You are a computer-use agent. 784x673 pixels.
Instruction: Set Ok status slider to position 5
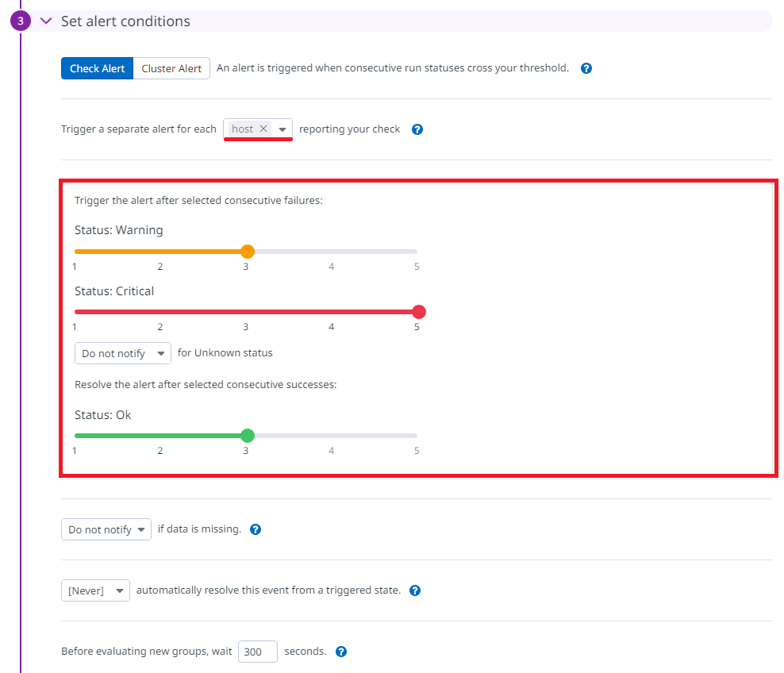point(417,436)
